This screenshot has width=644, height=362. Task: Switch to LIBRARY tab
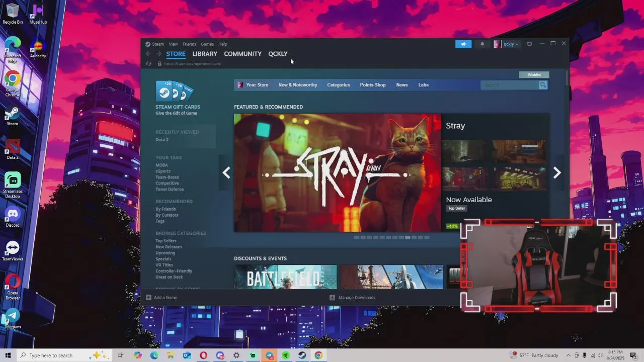[205, 54]
